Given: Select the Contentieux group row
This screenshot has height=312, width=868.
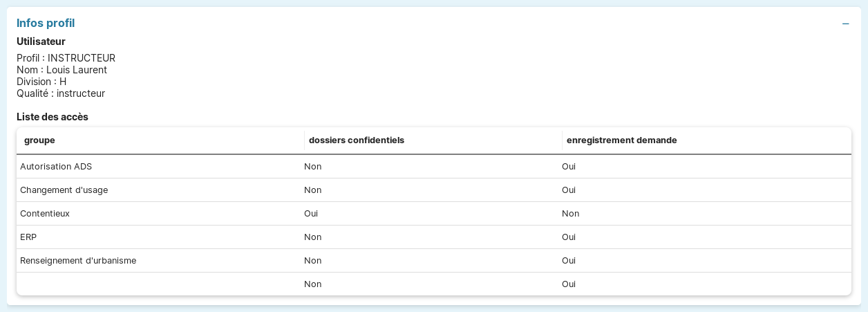Looking at the screenshot, I should [x=45, y=214].
